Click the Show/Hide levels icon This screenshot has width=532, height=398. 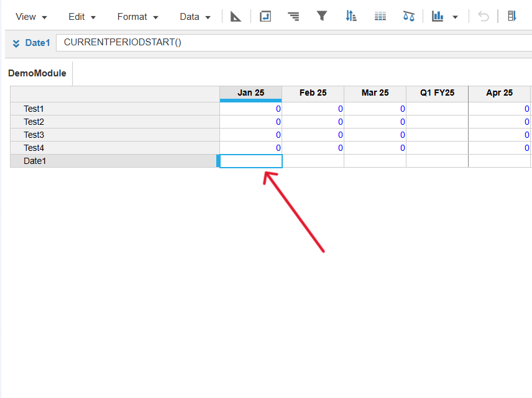(x=293, y=16)
